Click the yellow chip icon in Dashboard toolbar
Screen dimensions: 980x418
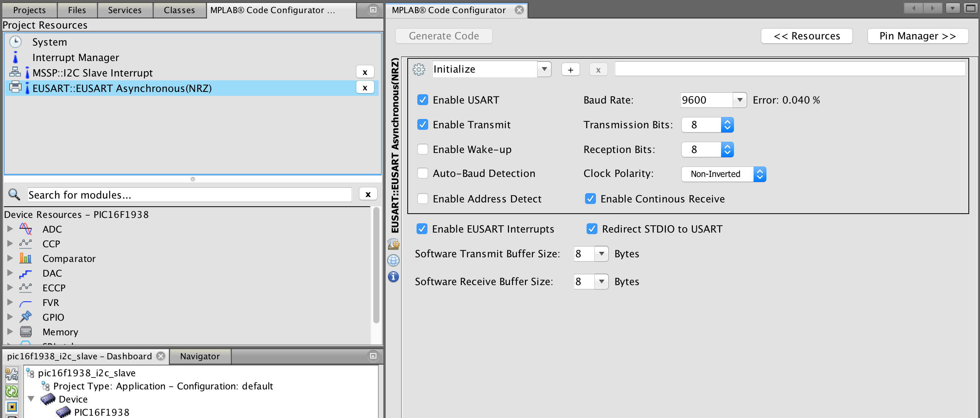12,406
